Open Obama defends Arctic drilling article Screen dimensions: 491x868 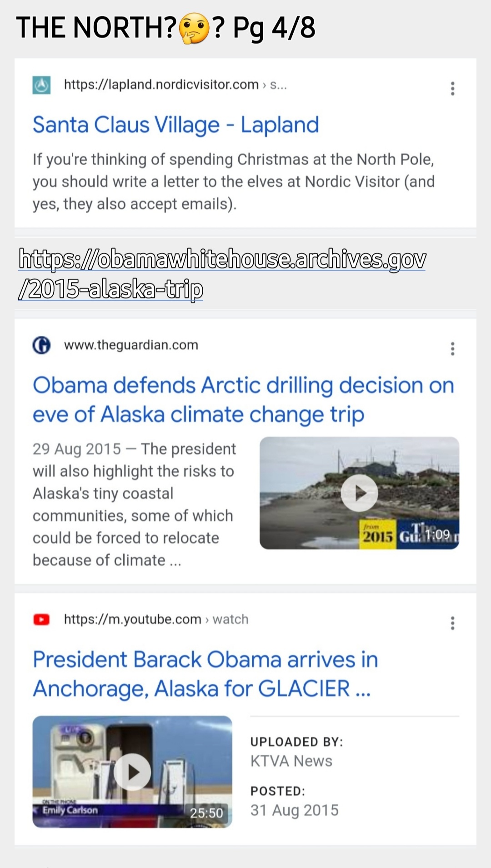[x=243, y=400]
